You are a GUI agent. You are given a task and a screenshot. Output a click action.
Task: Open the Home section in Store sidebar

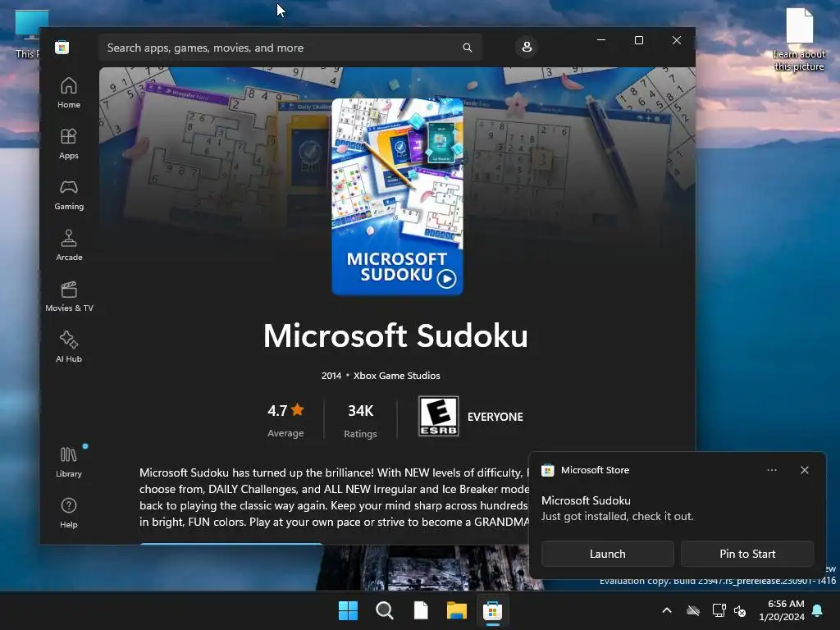pos(69,93)
